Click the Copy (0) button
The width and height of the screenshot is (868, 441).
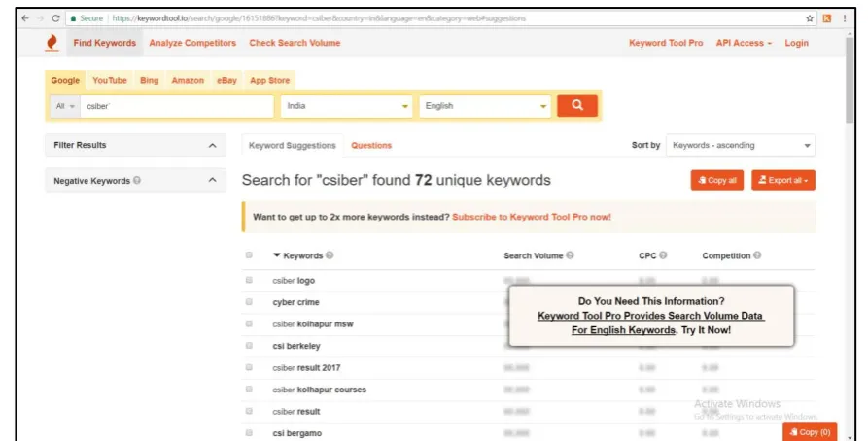(810, 432)
